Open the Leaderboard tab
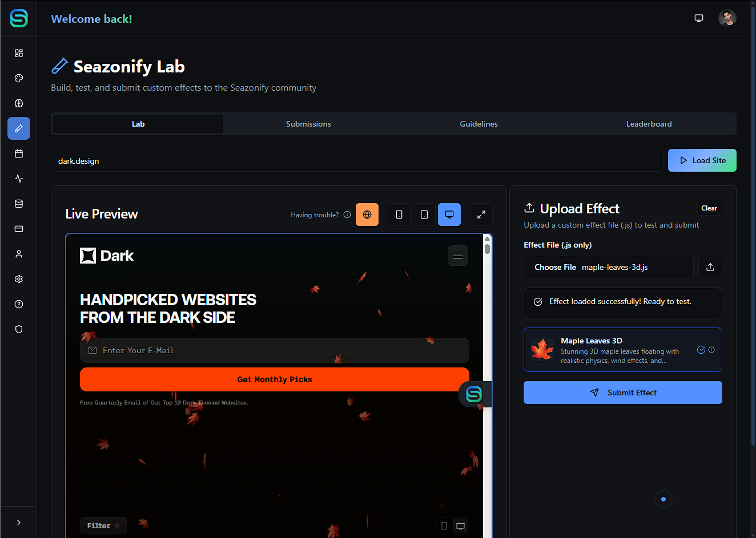 [x=649, y=124]
